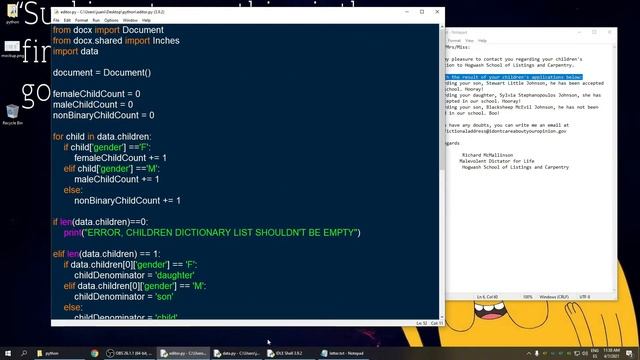Open Help menu in Notepad window
This screenshot has width=640, height=360.
pos(482,40)
